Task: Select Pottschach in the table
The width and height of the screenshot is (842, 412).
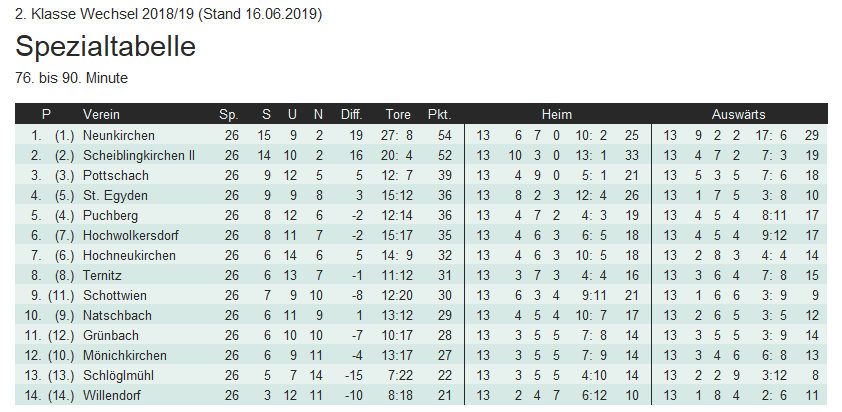Action: coord(114,175)
